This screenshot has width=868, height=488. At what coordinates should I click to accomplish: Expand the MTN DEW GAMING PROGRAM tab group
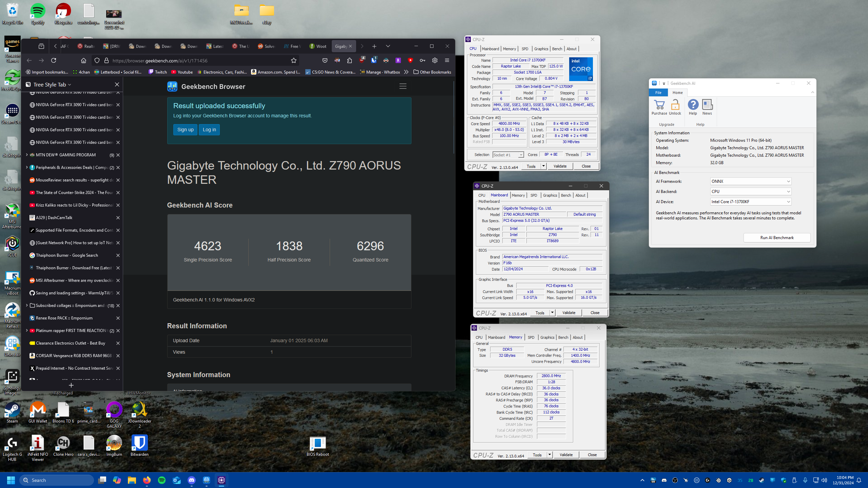tap(27, 155)
